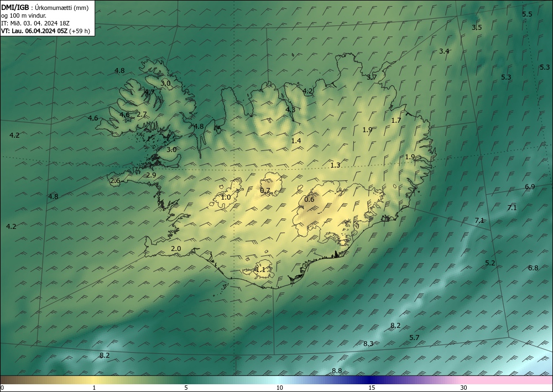Click the 4.7 value in the Westfjords

click(x=149, y=92)
